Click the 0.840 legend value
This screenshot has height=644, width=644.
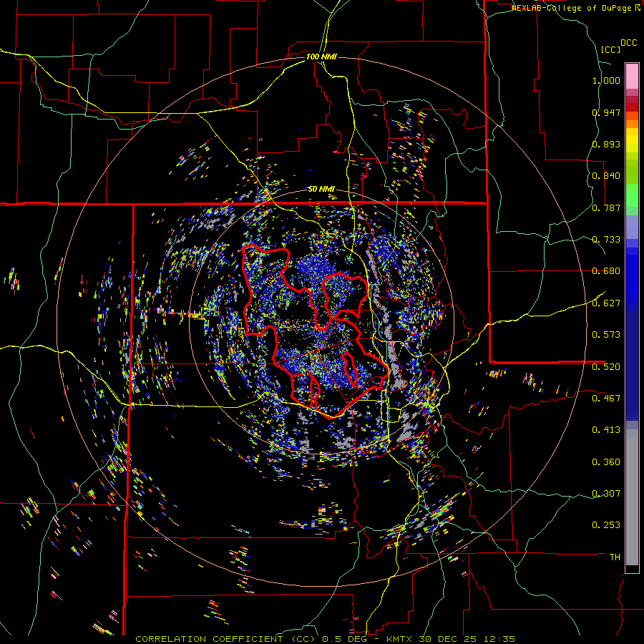606,176
